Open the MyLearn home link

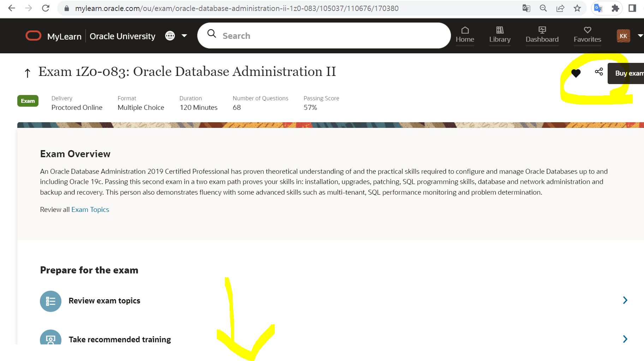tap(64, 36)
